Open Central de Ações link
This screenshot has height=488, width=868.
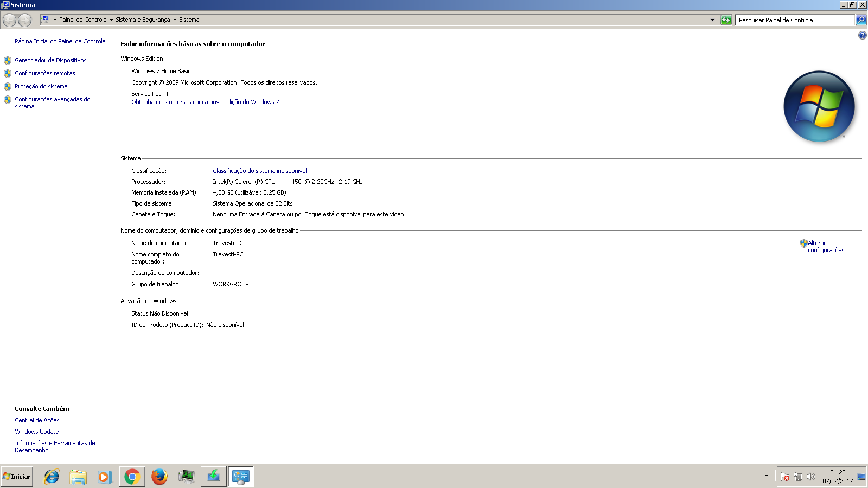pyautogui.click(x=37, y=420)
